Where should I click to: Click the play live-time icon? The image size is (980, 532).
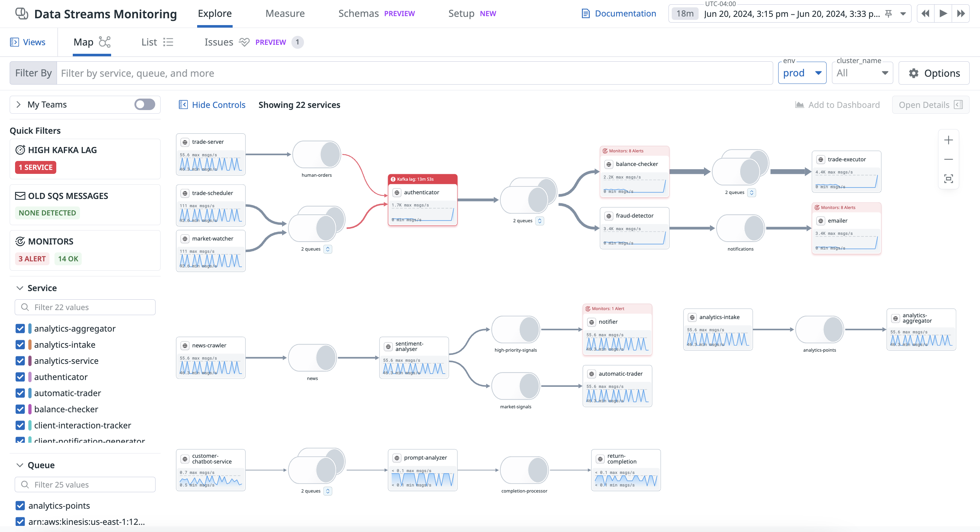pyautogui.click(x=943, y=14)
